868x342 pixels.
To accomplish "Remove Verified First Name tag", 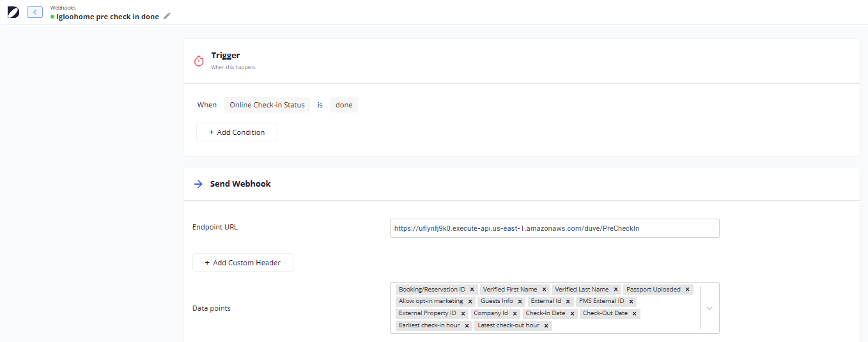I will click(544, 290).
